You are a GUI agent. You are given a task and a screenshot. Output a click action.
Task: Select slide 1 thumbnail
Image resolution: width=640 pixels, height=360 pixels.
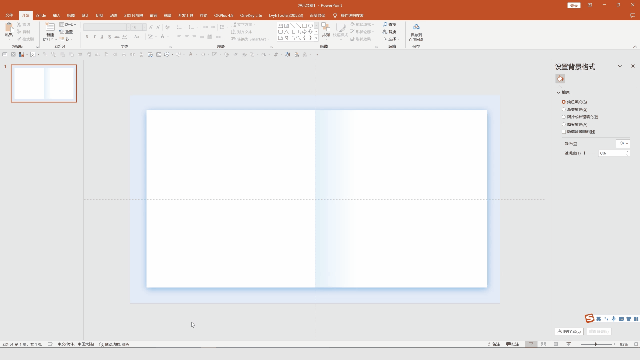(44, 83)
